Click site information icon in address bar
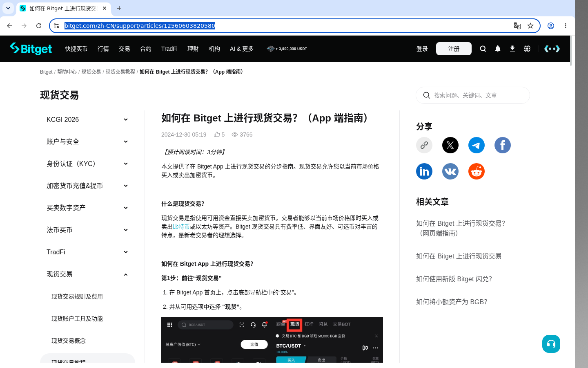The height and width of the screenshot is (368, 588). (x=57, y=26)
